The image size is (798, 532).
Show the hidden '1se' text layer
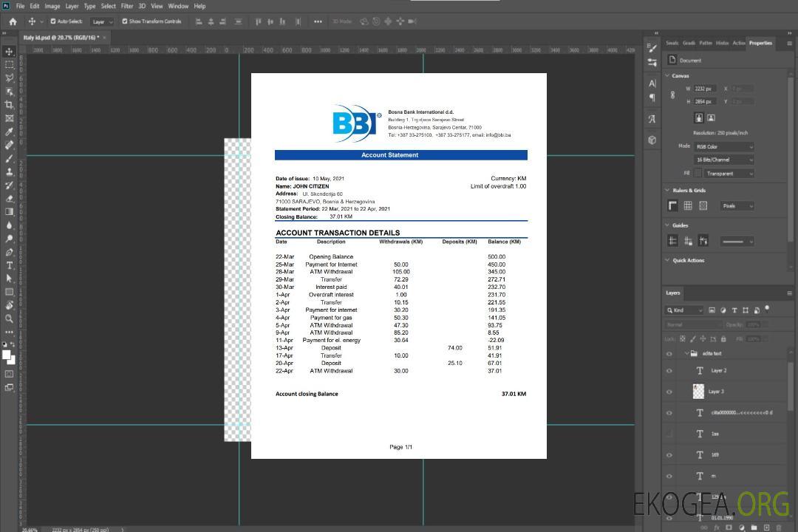pos(669,434)
